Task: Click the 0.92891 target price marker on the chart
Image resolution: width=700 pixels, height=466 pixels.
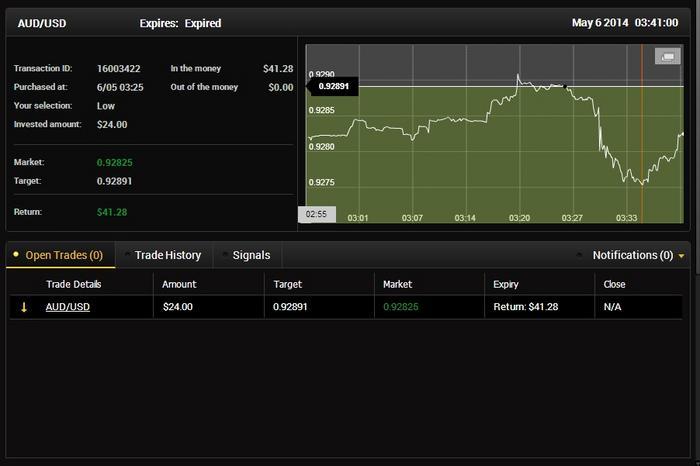Action: pos(333,86)
